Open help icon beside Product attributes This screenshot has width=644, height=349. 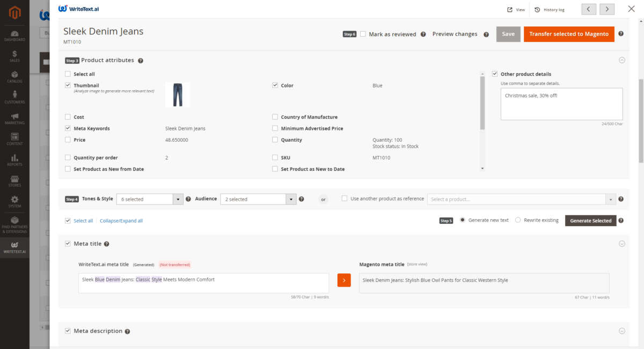[141, 61]
